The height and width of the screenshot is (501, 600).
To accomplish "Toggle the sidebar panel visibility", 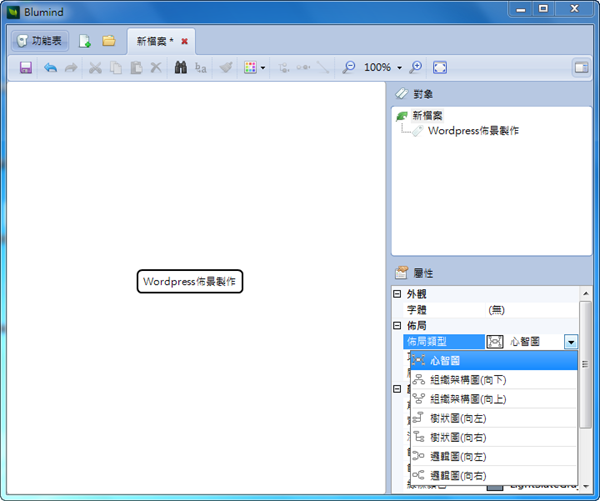I will [581, 68].
